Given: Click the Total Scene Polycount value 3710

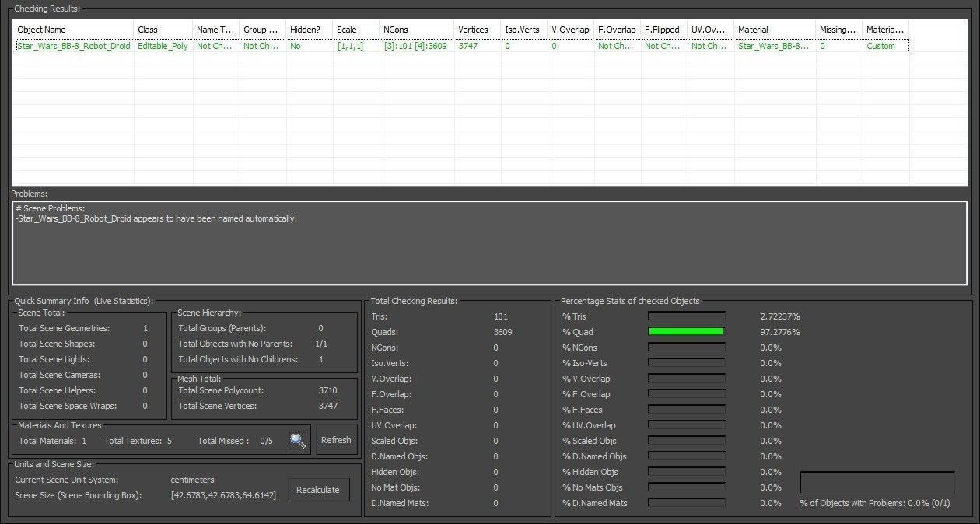Looking at the screenshot, I should [x=328, y=390].
